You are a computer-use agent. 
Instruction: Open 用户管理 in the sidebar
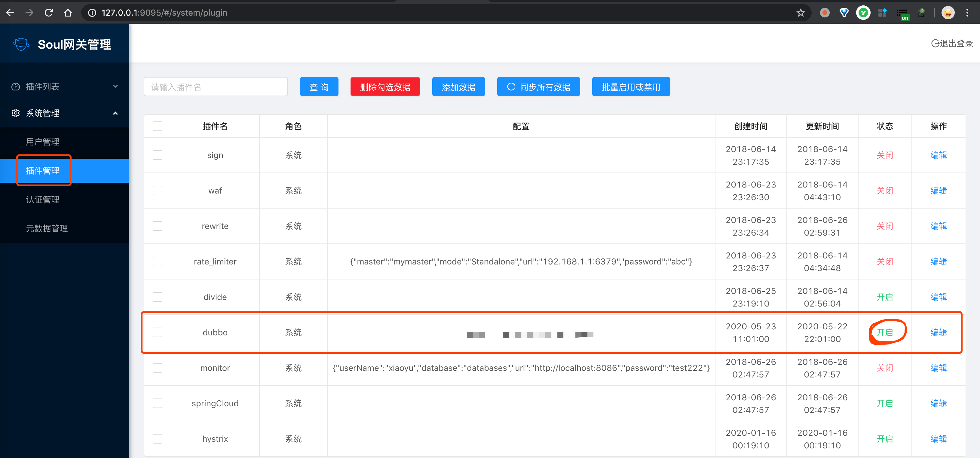[43, 142]
